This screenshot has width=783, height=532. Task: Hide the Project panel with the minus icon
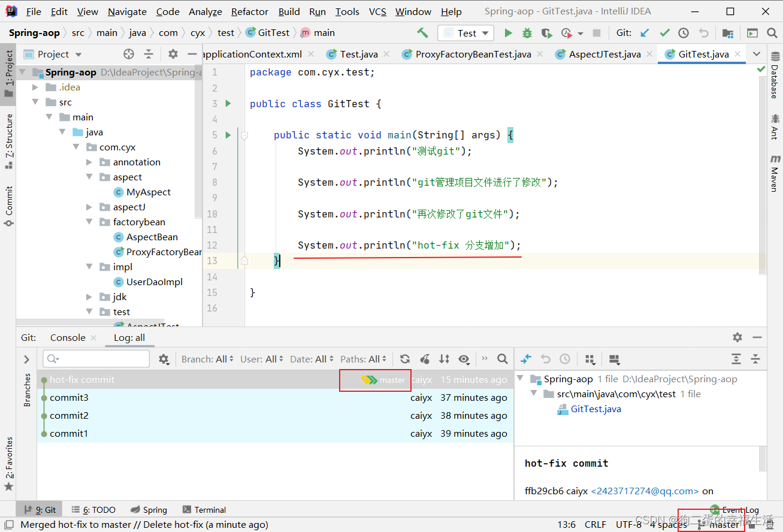click(192, 54)
